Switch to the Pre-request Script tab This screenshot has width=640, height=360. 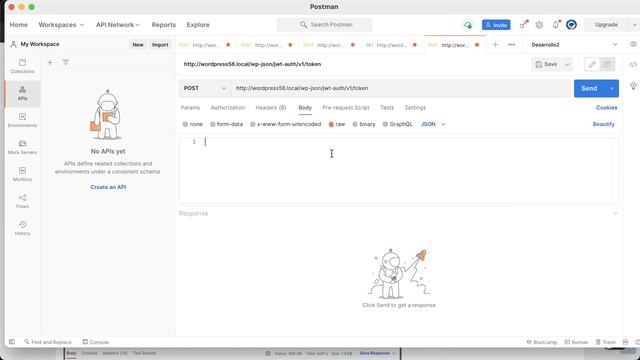(346, 108)
